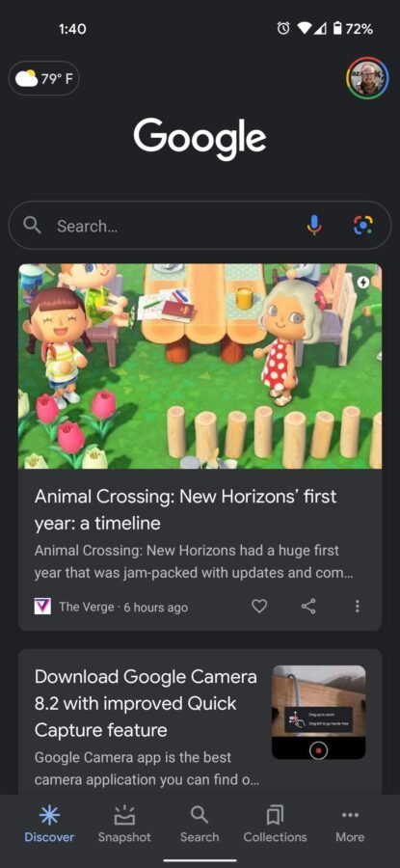400x868 pixels.
Task: Tap the Google logo
Action: (200, 137)
